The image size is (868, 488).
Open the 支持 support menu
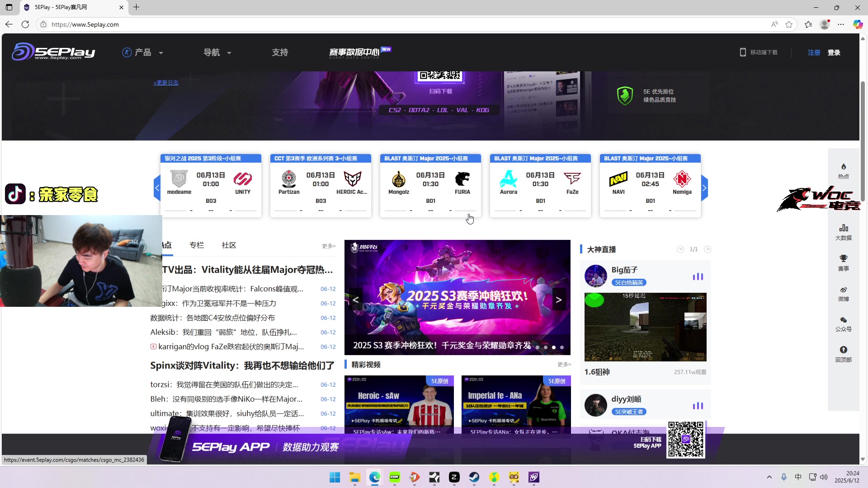[x=280, y=52]
